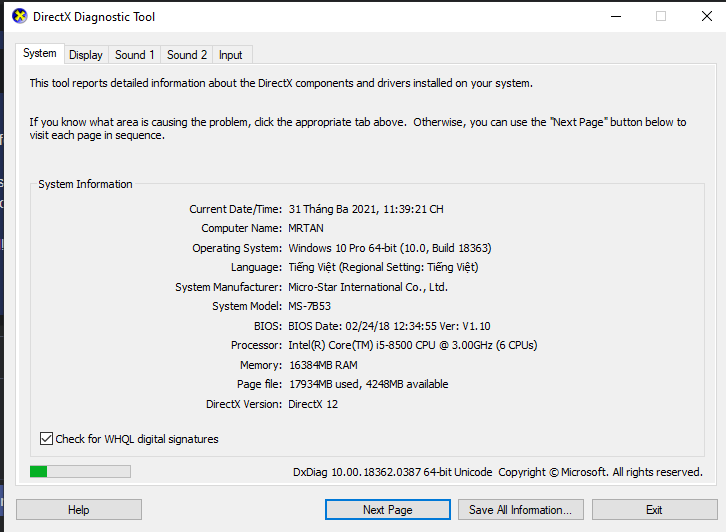Click the Windows 10 Pro 64-bit value
The width and height of the screenshot is (726, 532).
[x=390, y=248]
